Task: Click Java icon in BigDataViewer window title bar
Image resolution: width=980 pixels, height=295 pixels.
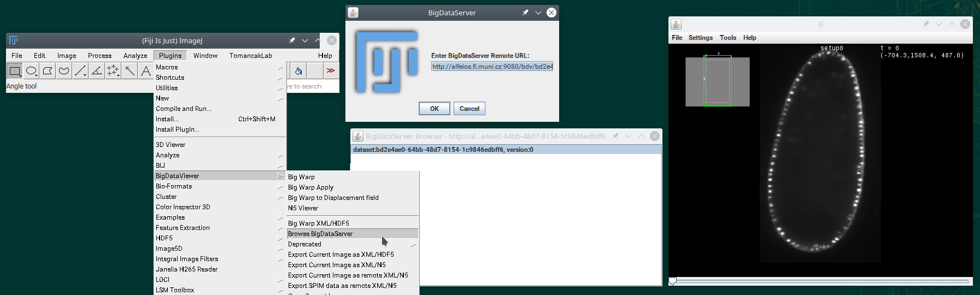Action: 676,24
